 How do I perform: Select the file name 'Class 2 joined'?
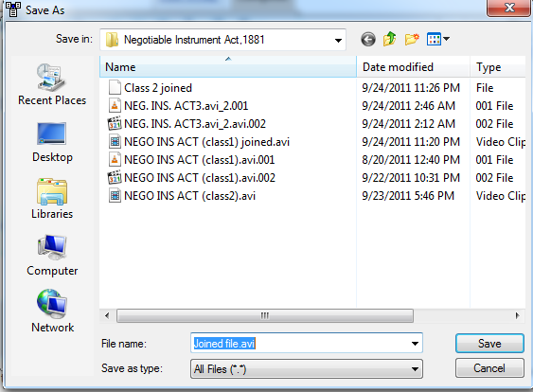point(158,88)
